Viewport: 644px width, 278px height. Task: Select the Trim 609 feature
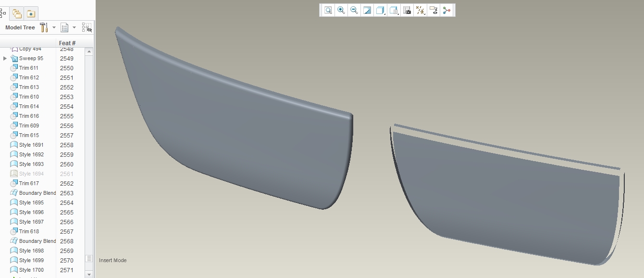point(29,126)
